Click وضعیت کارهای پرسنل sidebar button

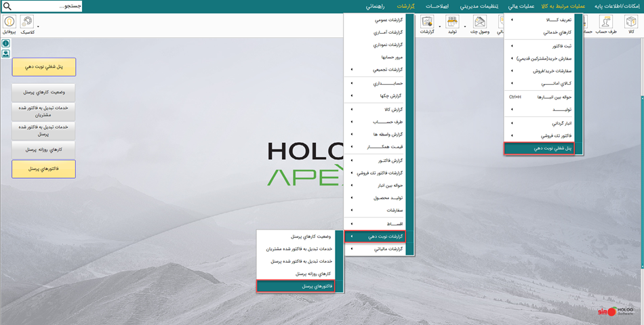[43, 93]
